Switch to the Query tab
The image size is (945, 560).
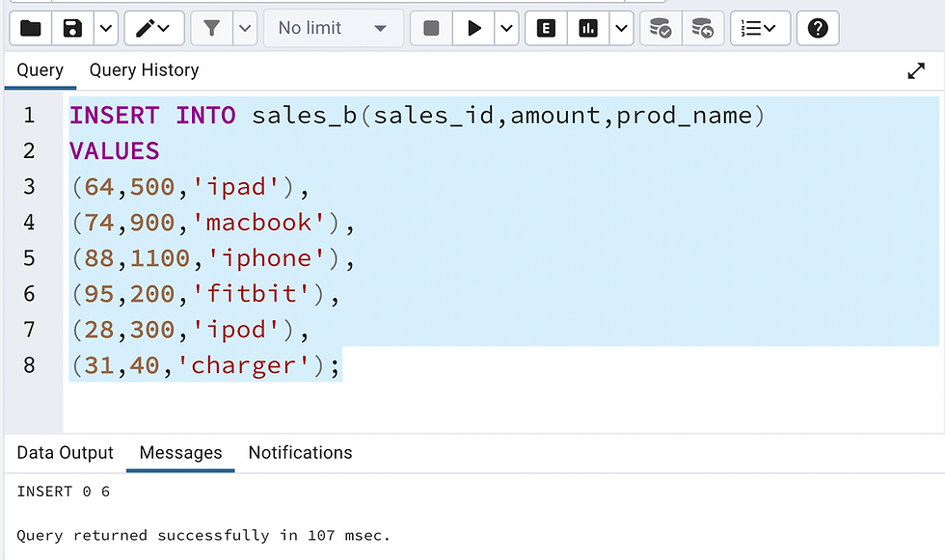tap(40, 70)
